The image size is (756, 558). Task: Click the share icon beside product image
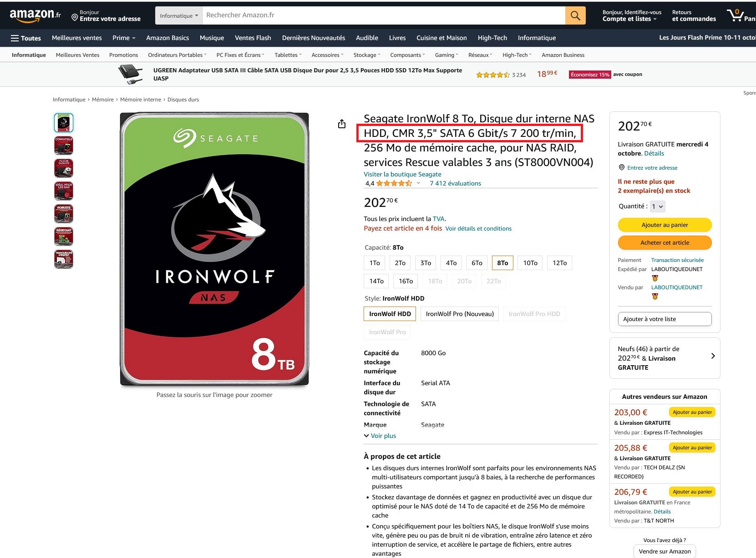coord(342,124)
